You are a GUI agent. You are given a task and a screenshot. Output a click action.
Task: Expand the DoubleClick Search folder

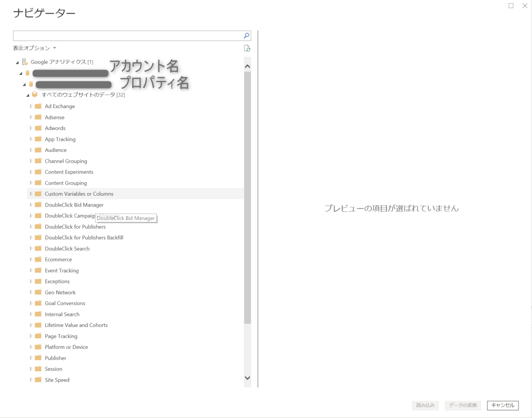[x=31, y=249]
